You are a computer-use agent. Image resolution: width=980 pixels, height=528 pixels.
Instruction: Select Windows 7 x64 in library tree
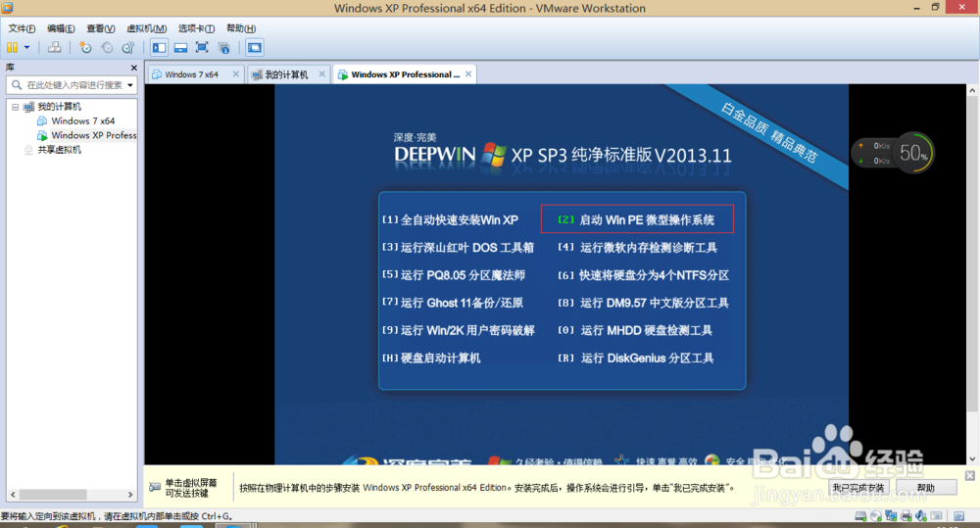click(83, 121)
